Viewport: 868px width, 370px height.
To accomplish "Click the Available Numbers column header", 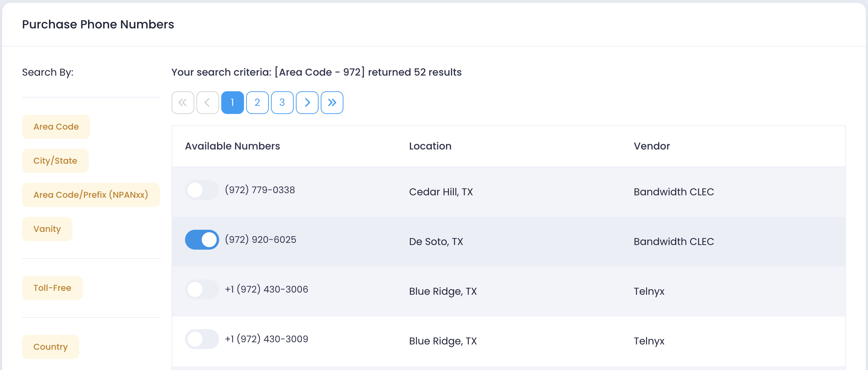I will click(232, 146).
